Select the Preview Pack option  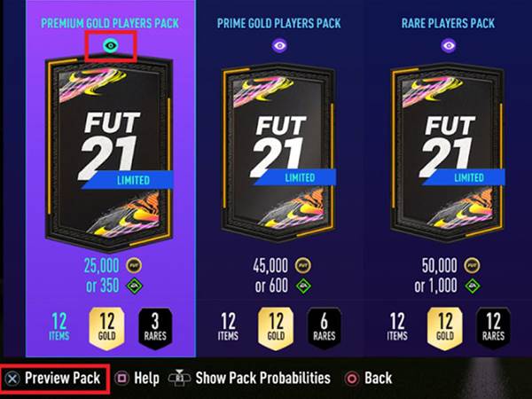point(62,378)
